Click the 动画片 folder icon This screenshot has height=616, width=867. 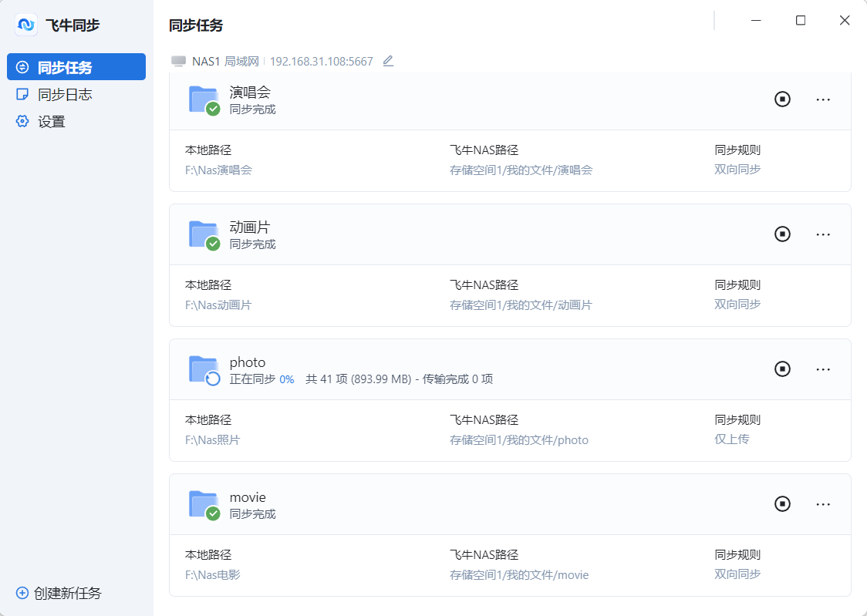204,235
